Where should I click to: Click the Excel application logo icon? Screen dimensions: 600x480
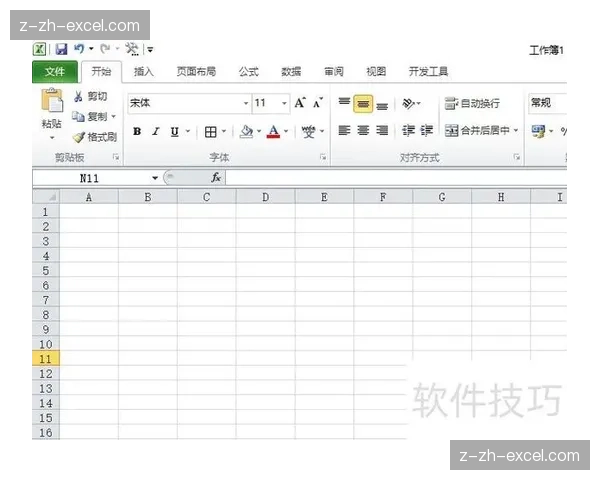point(39,49)
